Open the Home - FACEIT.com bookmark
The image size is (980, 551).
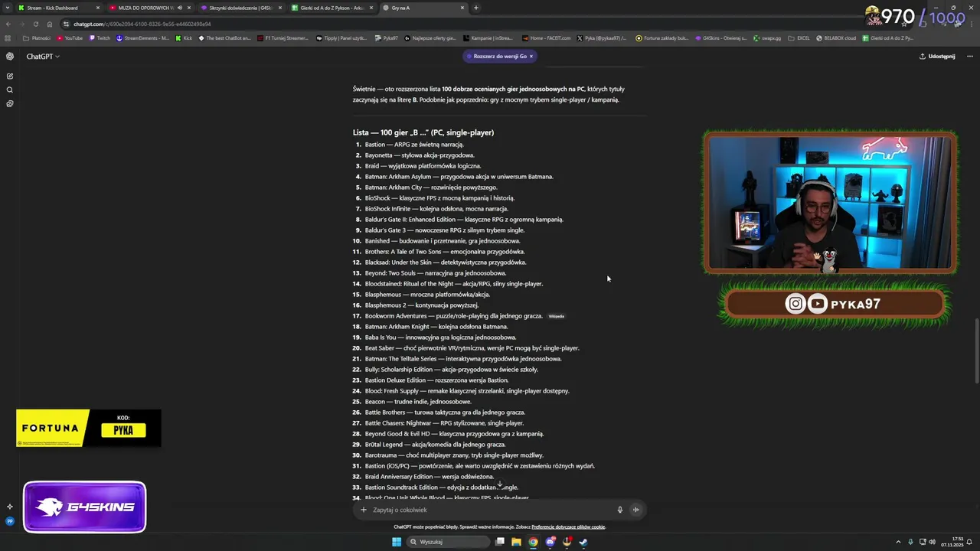[x=547, y=37]
